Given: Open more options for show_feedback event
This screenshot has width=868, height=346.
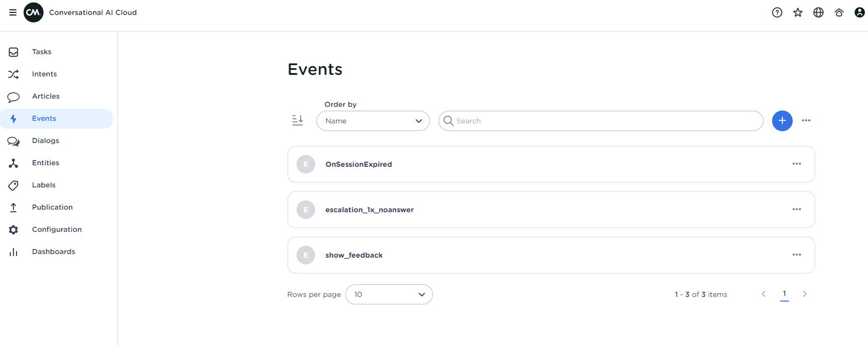Looking at the screenshot, I should click(x=796, y=255).
